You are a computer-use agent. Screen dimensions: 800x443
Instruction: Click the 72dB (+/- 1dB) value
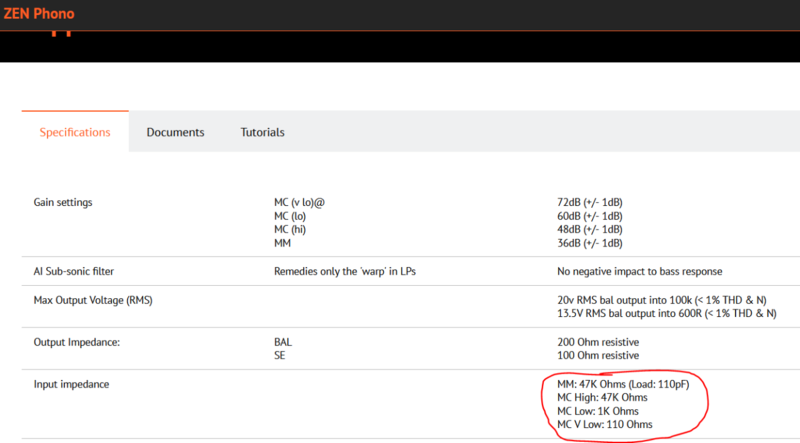[x=590, y=202]
